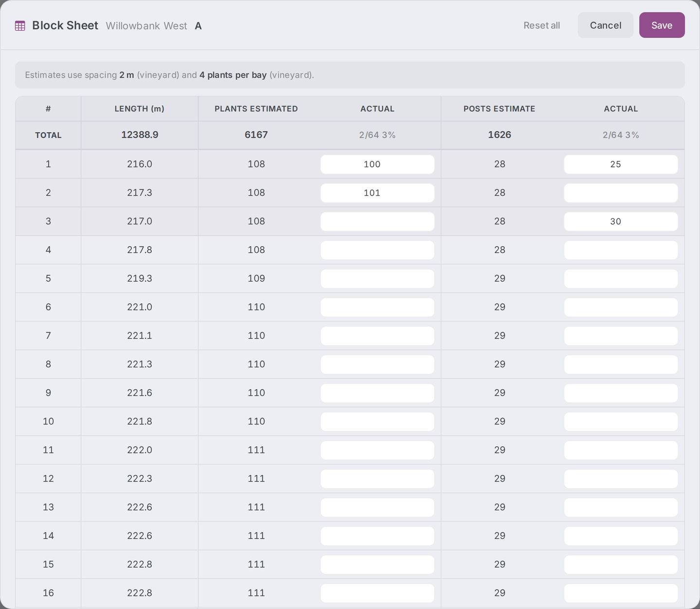
Task: Click plants actual input for row 16
Action: click(377, 593)
